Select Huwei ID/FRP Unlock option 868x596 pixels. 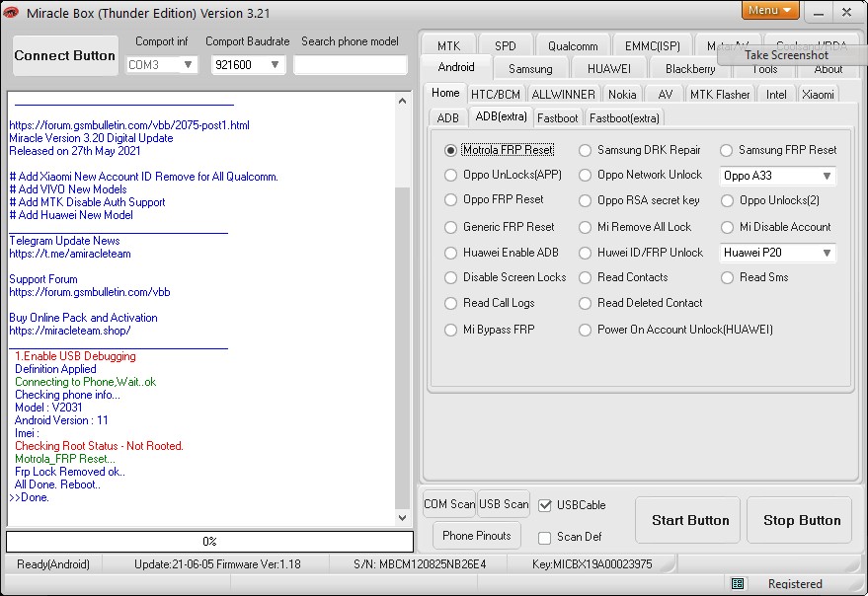[585, 253]
